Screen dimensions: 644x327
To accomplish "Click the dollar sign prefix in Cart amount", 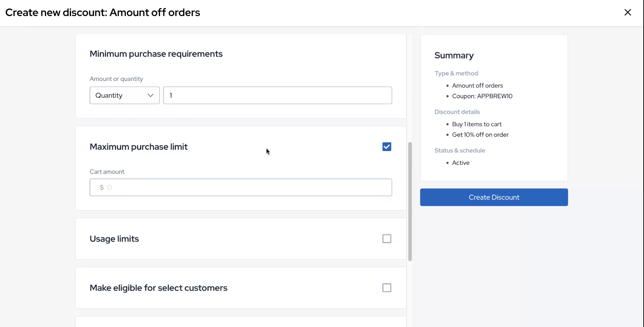I will pos(101,187).
